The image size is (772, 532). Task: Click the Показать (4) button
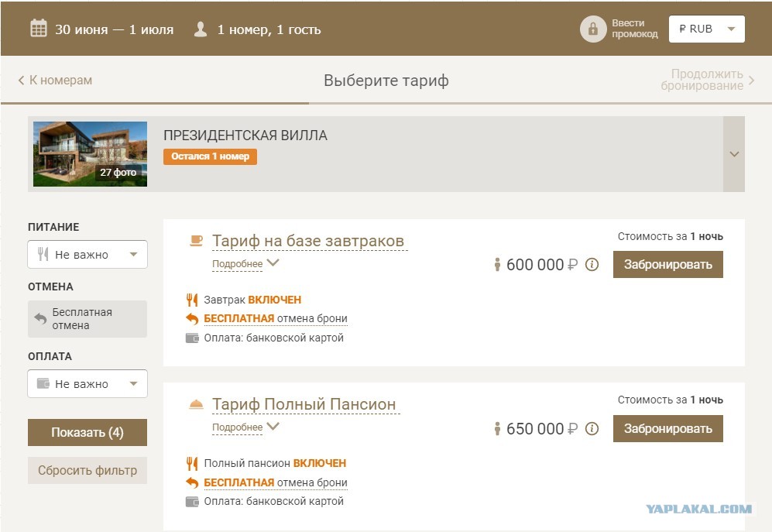point(87,433)
